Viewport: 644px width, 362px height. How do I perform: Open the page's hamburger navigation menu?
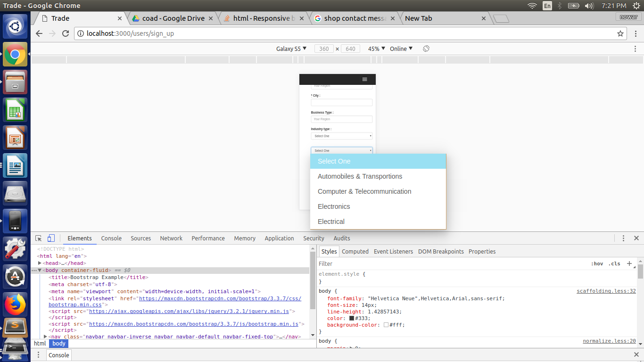tap(364, 79)
